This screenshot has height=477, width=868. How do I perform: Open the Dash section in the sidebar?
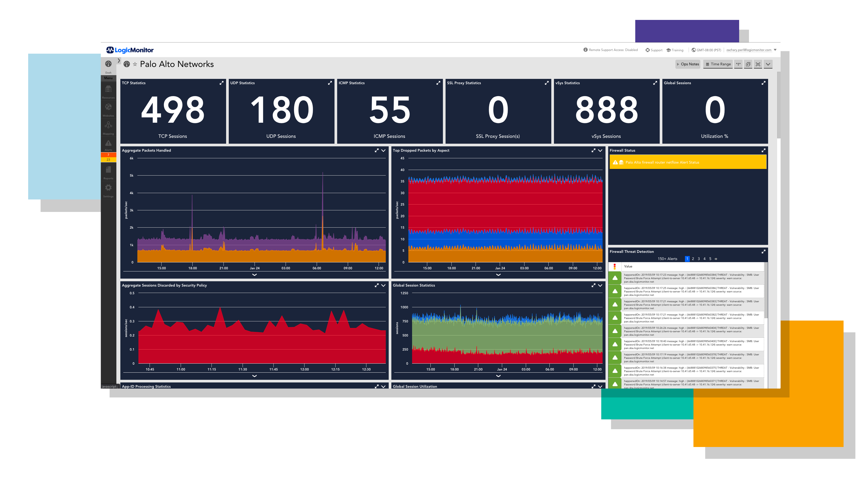click(108, 66)
